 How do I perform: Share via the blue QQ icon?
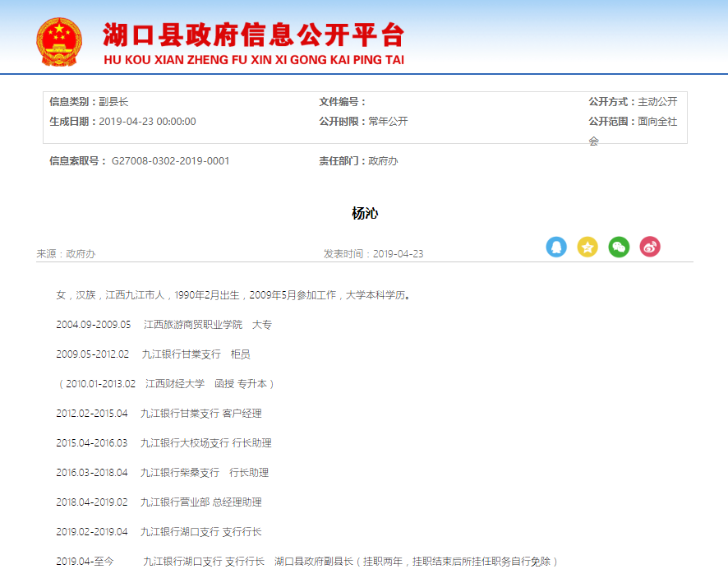(556, 247)
